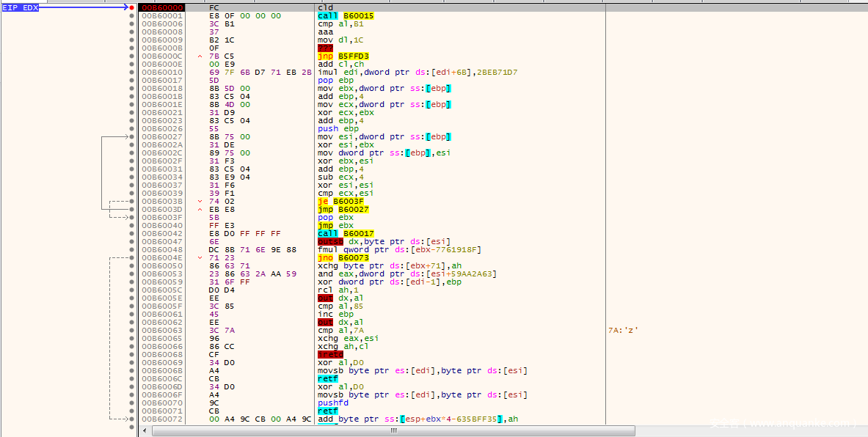Viewport: 868px width, 437px height.
Task: Select the je B6003F instruction
Action: tap(342, 201)
